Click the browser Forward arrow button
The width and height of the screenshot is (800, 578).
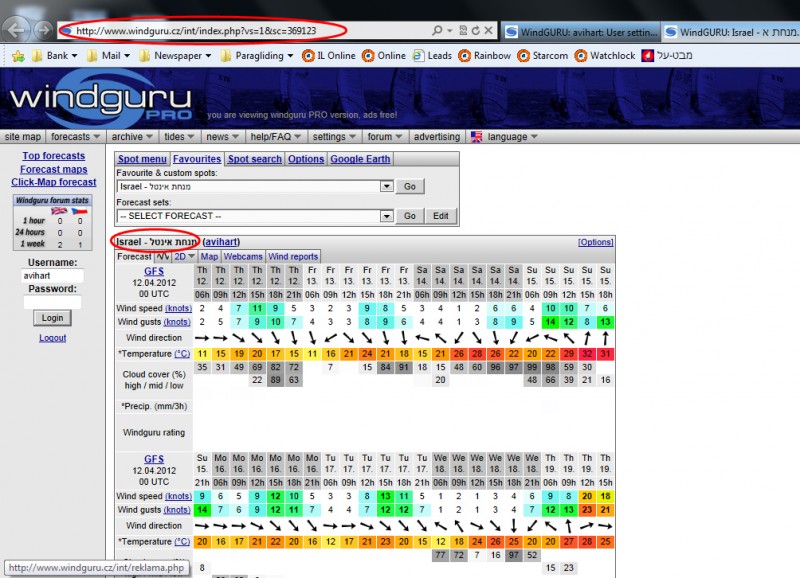point(44,30)
